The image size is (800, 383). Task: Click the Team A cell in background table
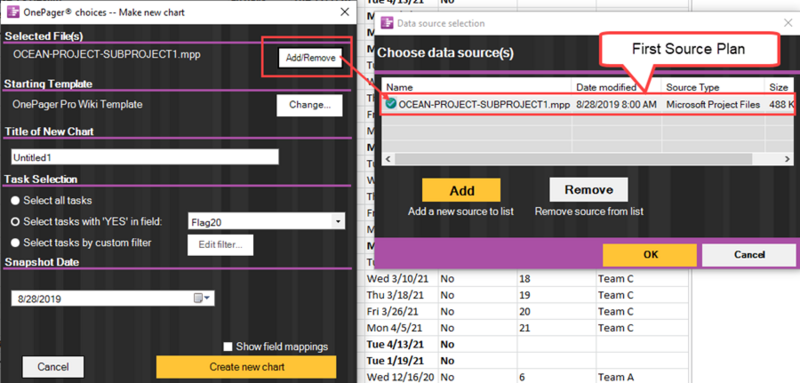pos(616,377)
